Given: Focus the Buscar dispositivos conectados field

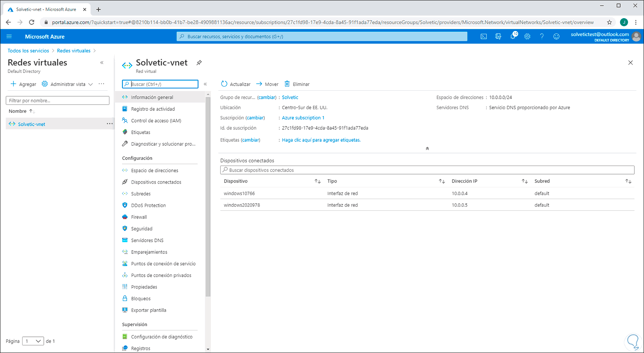Looking at the screenshot, I should [427, 170].
